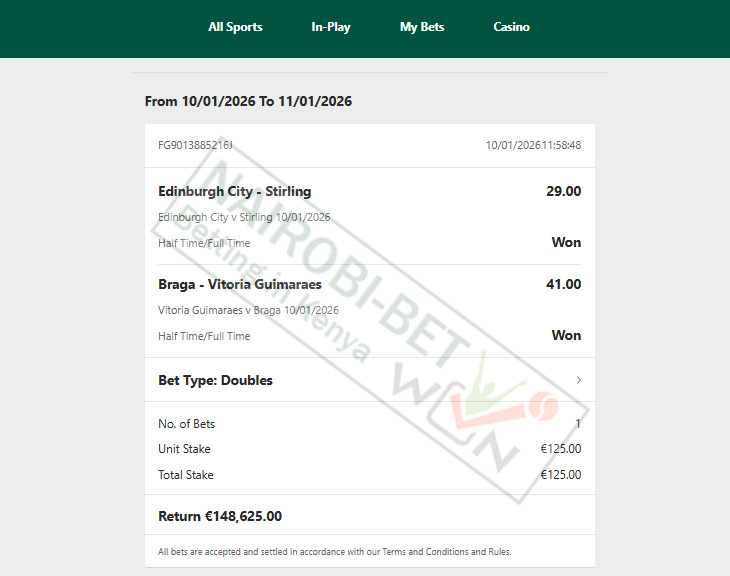Open Vitoria Guimaraes v Braga match details
The image size is (730, 576).
click(x=248, y=310)
